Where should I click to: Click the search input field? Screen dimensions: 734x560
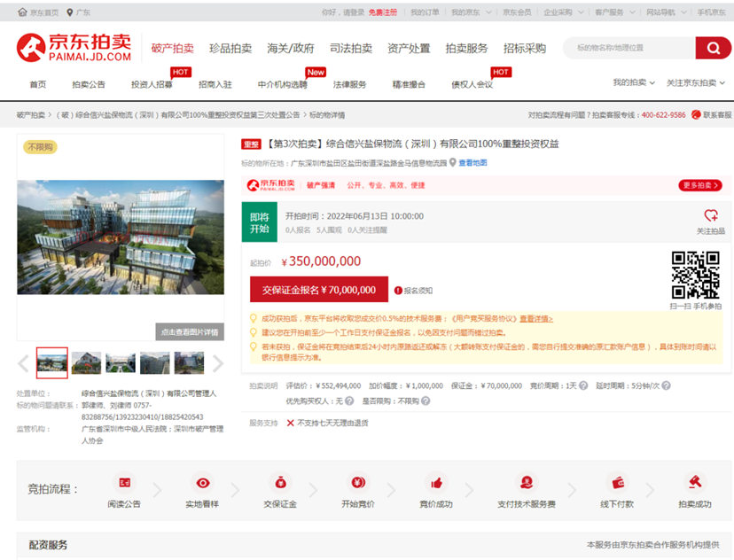(x=629, y=48)
